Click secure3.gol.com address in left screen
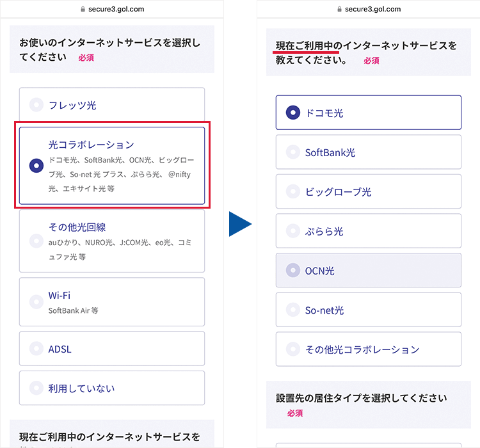This screenshot has width=480, height=448. click(x=116, y=9)
